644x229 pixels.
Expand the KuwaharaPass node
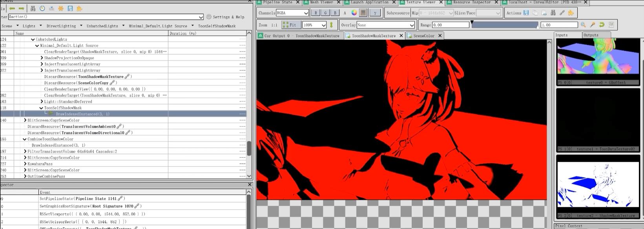point(25,164)
